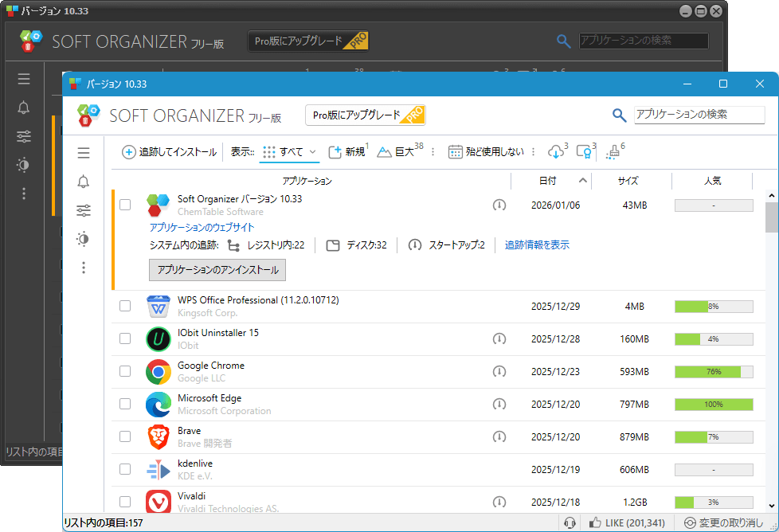Sort the list by the 日付 column header
The height and width of the screenshot is (532, 779).
coord(547,181)
